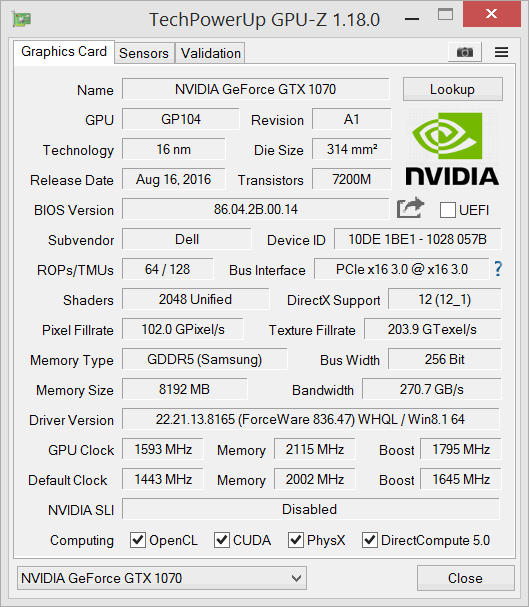The height and width of the screenshot is (607, 529).
Task: Toggle the PhysX checkbox
Action: pyautogui.click(x=296, y=540)
